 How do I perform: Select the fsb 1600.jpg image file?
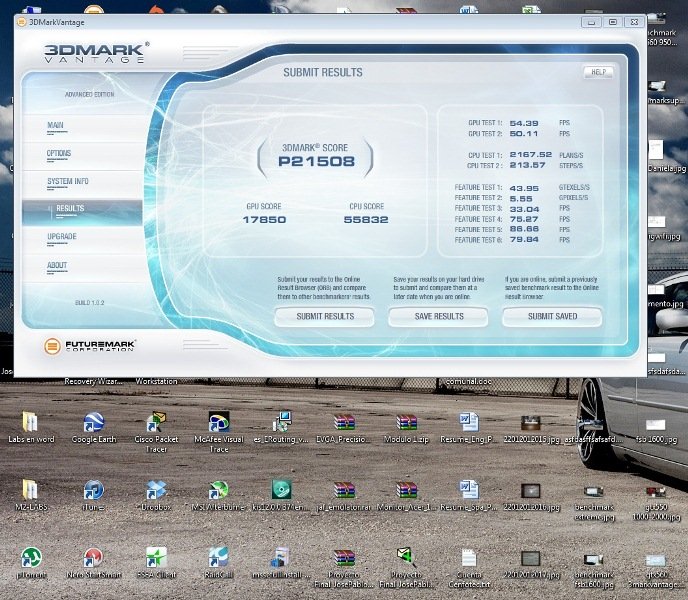click(656, 425)
